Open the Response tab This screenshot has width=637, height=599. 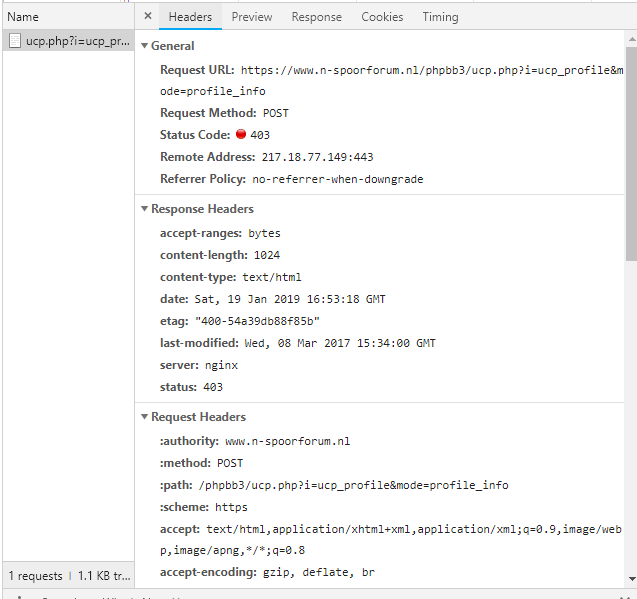(316, 17)
